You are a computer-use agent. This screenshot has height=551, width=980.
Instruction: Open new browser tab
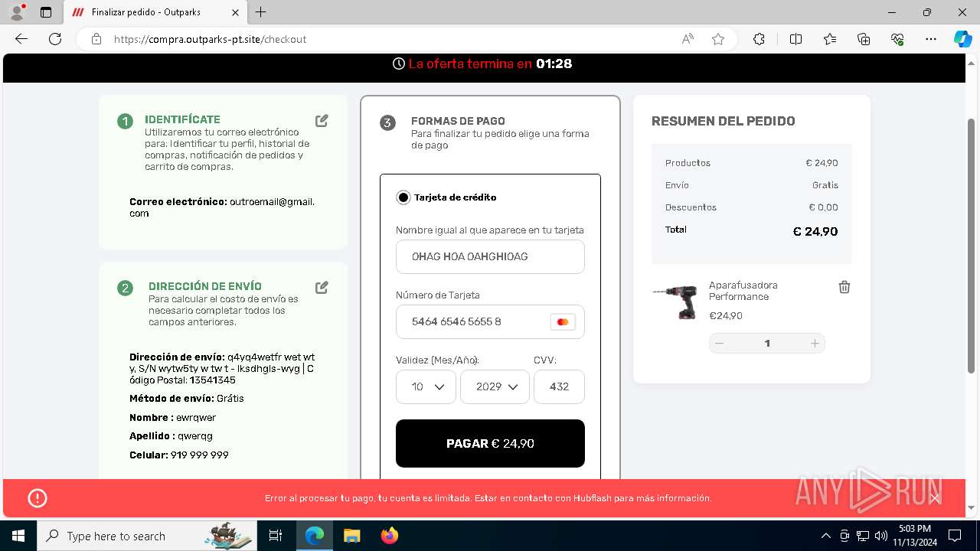[x=261, y=12]
